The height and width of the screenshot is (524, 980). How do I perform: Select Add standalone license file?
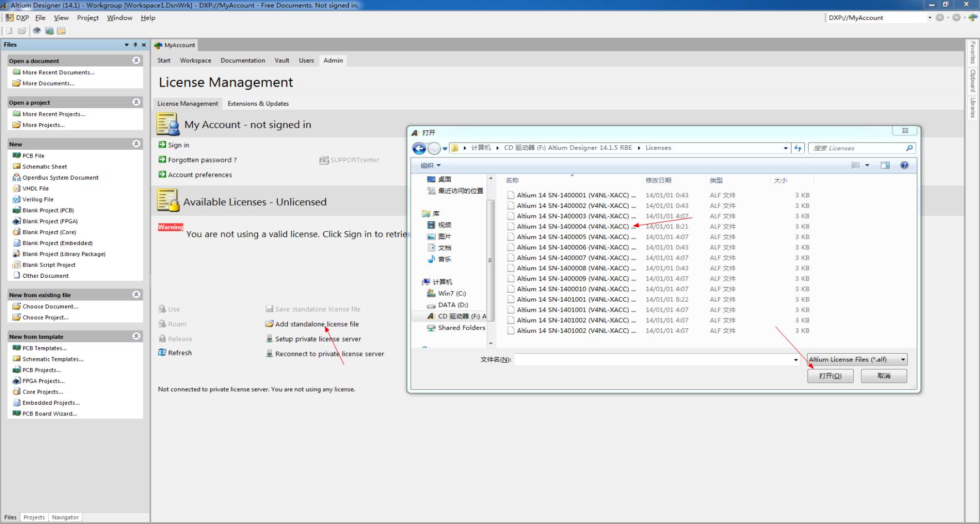tap(317, 324)
